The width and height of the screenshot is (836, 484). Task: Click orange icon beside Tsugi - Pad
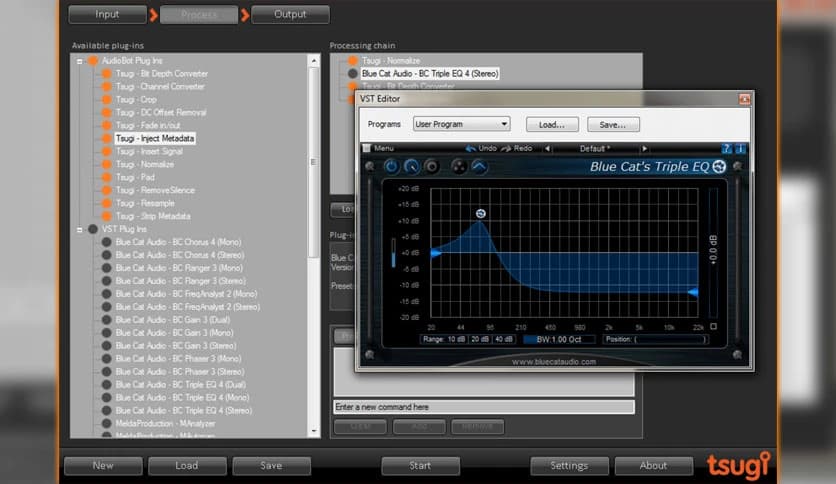(x=106, y=178)
